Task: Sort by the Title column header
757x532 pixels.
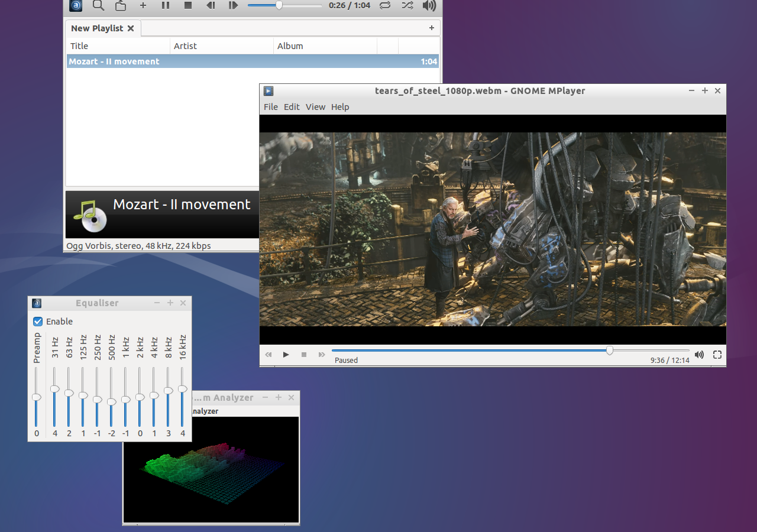Action: tap(118, 46)
